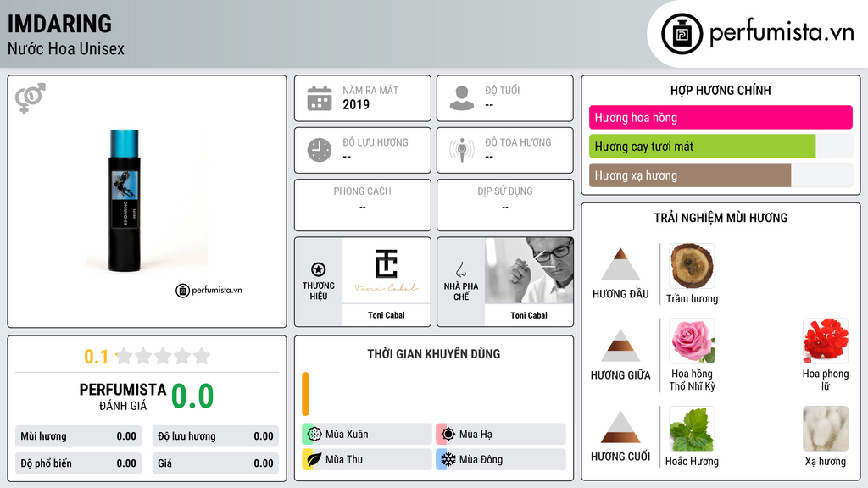Select the Hoa hồng Thổ Nhĩ Kỳ note image
Image resolution: width=868 pixels, height=488 pixels.
[x=692, y=341]
